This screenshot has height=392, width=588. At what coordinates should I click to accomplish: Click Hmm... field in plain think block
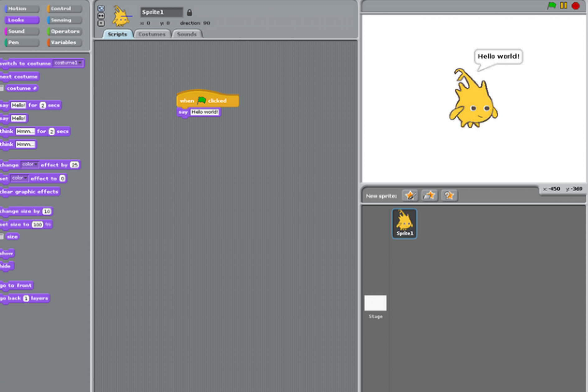pyautogui.click(x=25, y=144)
